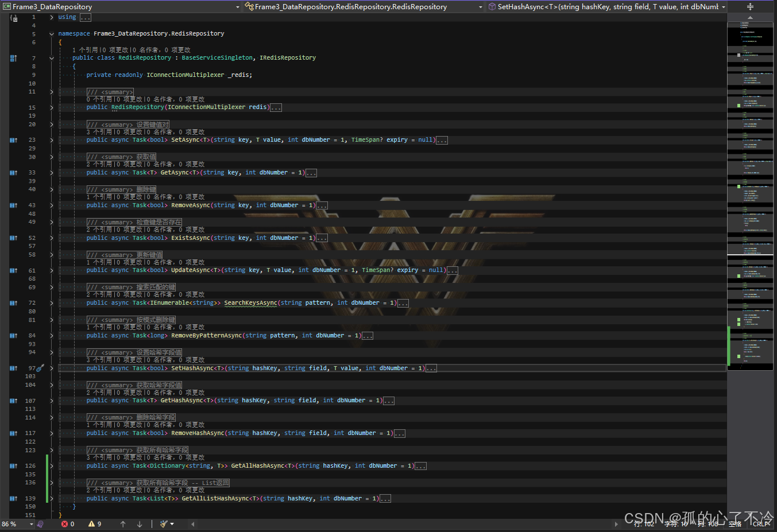Click inheritance margin icon next to GetHashAsync method
This screenshot has width=777, height=532.
(x=14, y=401)
